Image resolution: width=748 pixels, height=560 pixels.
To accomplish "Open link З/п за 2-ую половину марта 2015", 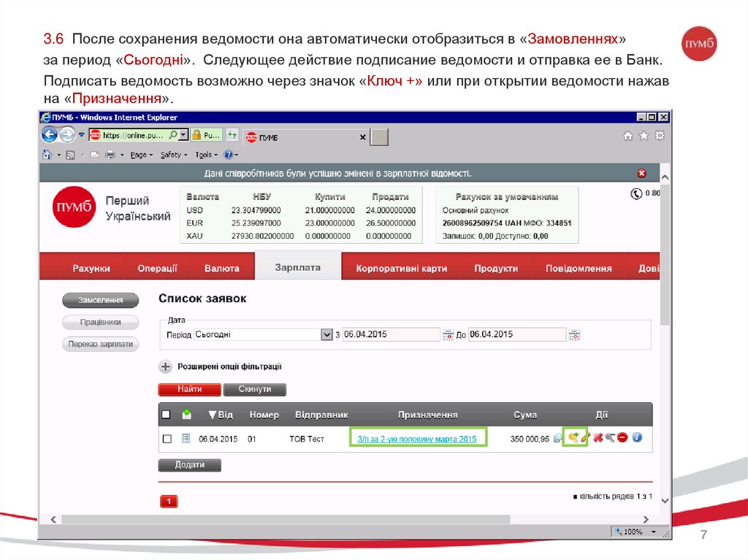I will [416, 439].
